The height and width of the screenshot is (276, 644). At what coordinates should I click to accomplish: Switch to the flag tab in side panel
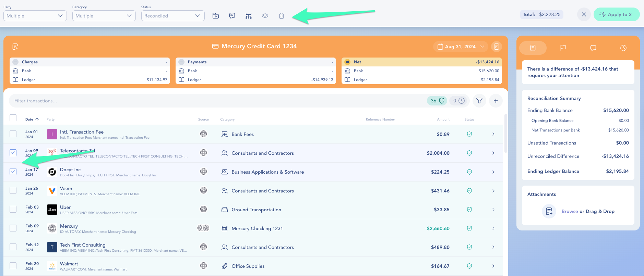[563, 48]
